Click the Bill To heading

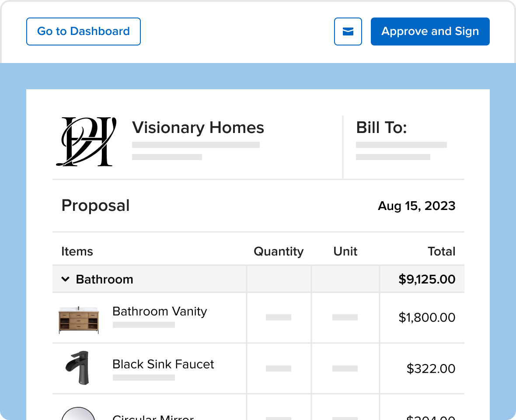381,128
